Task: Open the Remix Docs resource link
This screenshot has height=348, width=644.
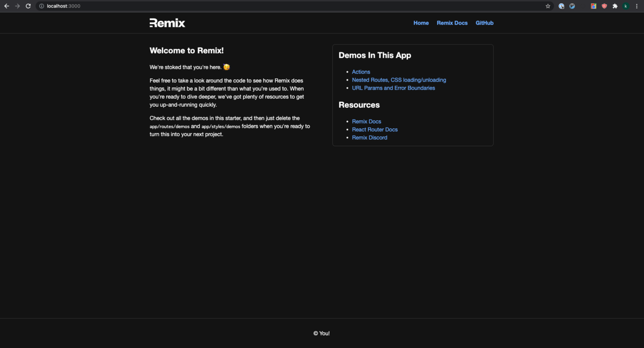Action: point(367,122)
